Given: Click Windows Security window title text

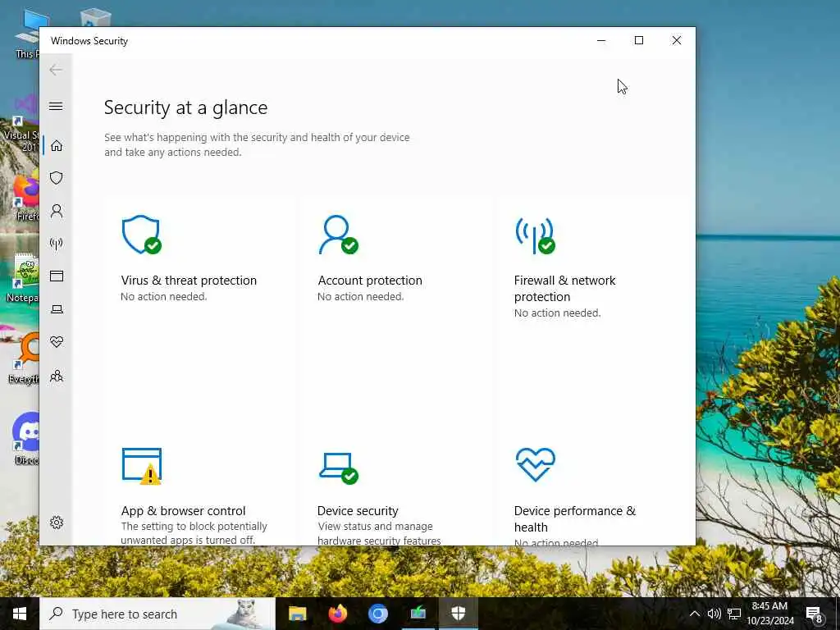Looking at the screenshot, I should pos(89,41).
